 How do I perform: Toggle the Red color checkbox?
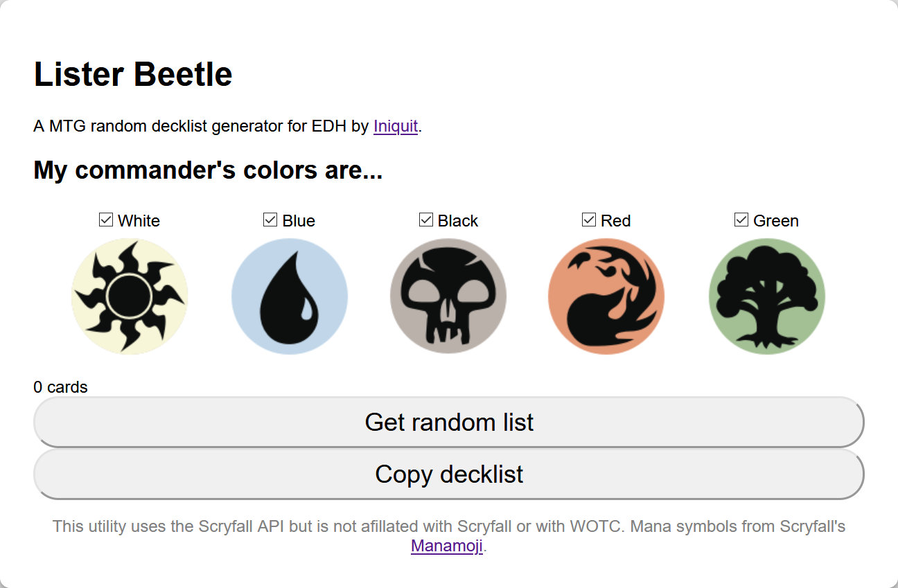tap(589, 220)
